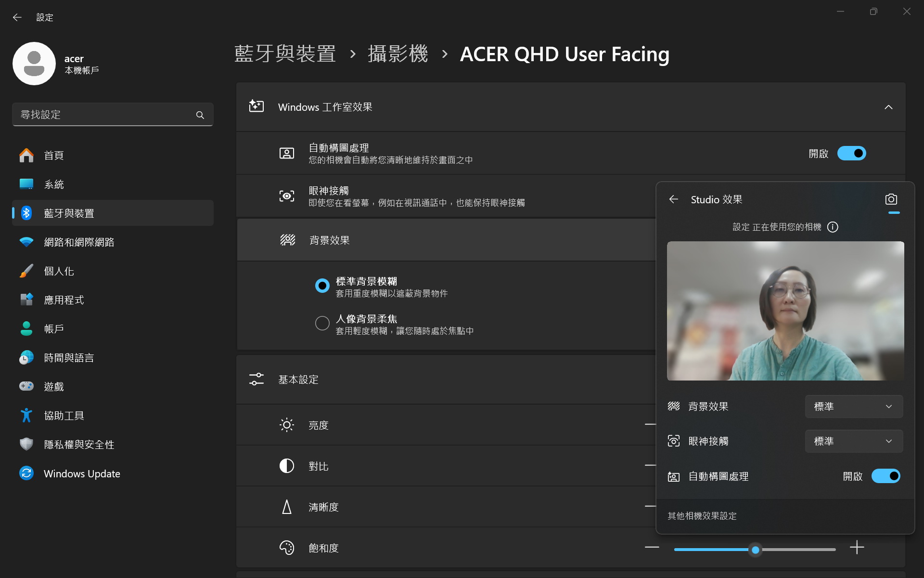Screen dimensions: 924x578
Task: Click the 本機帳戶 label
Action: 82,70
